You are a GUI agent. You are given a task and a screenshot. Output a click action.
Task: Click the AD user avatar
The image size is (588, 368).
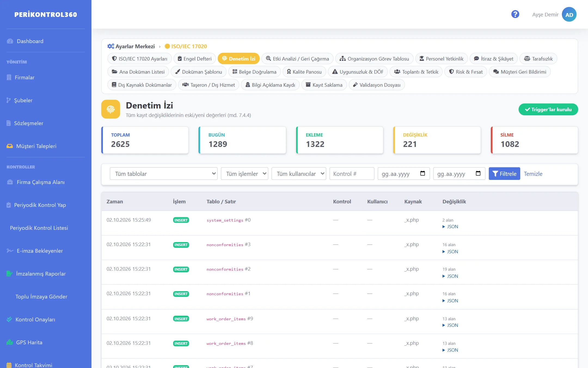(569, 14)
